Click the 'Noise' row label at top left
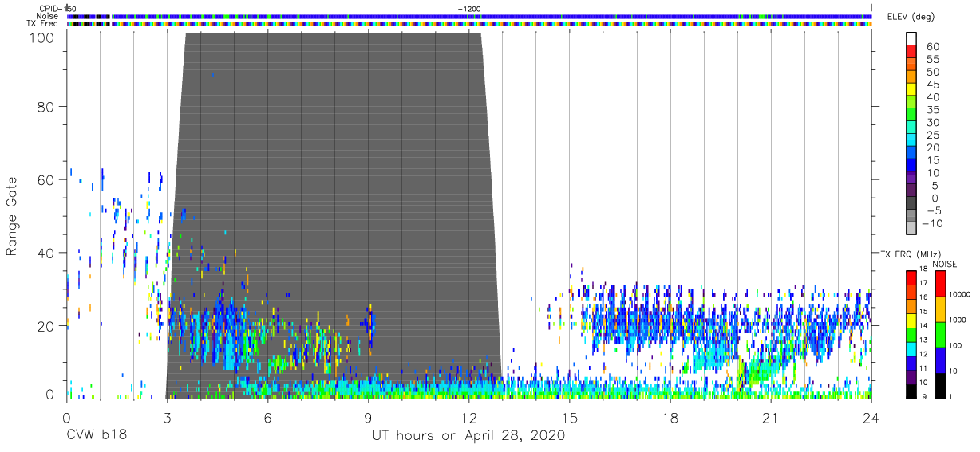Image resolution: width=980 pixels, height=452 pixels. (x=48, y=16)
